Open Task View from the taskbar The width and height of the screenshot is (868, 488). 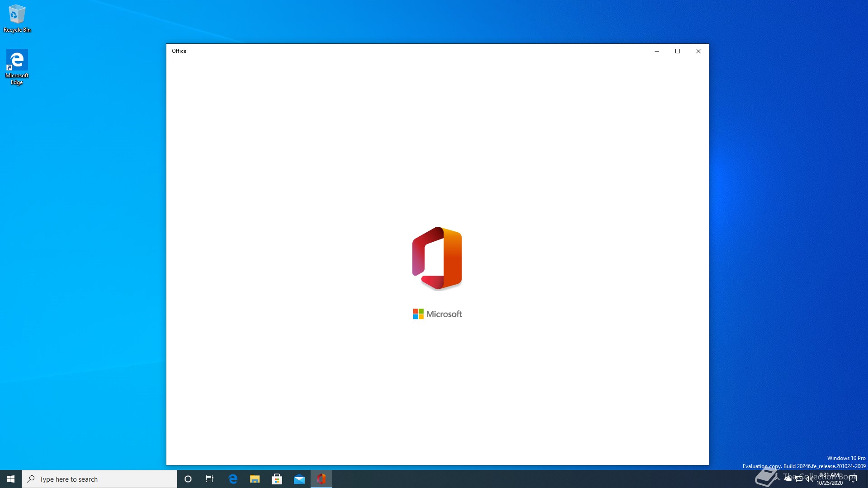(x=210, y=479)
